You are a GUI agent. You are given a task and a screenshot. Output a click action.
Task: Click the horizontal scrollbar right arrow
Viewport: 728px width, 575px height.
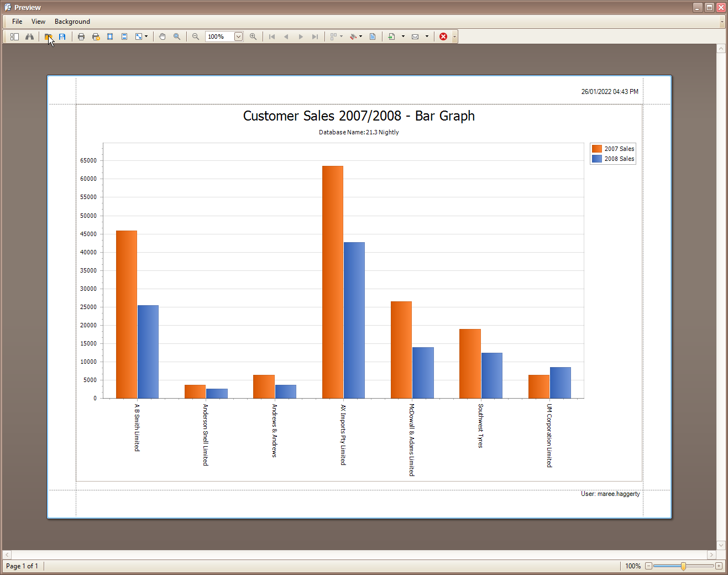[712, 555]
